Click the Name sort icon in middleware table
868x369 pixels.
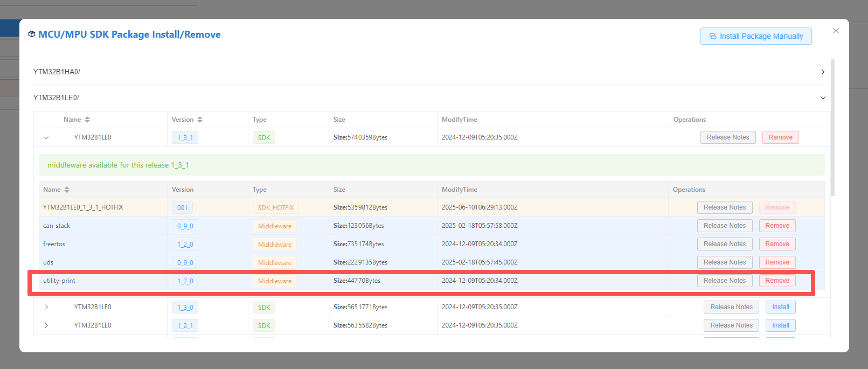tap(67, 190)
